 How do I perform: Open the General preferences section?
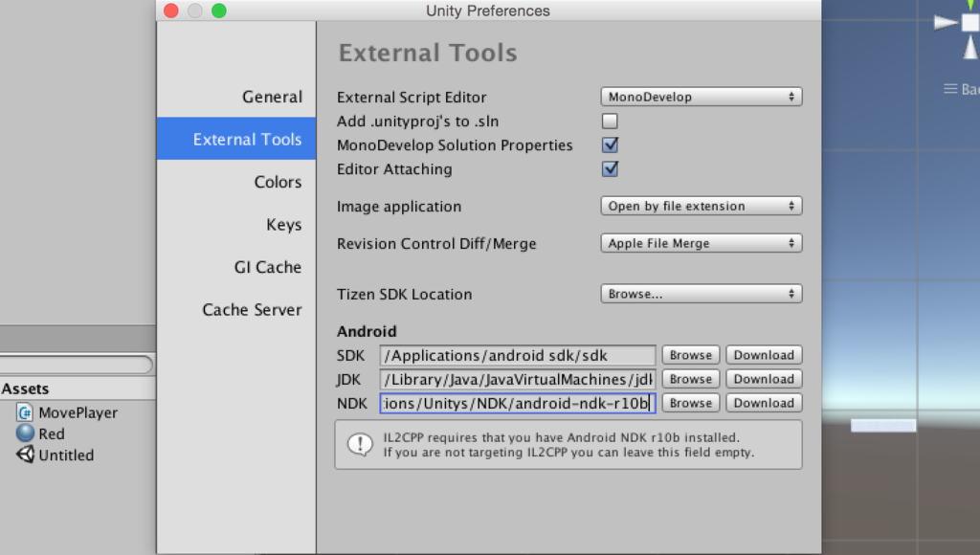tap(272, 97)
